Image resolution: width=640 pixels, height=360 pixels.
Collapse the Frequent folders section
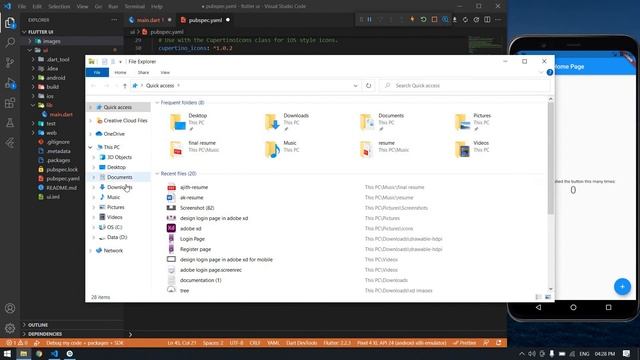[157, 103]
